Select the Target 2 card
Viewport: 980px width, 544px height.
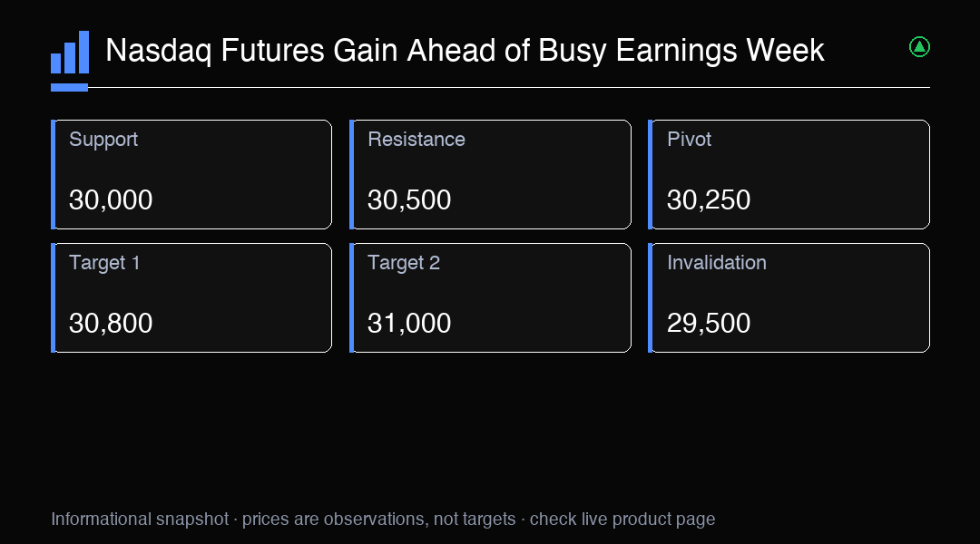(490, 298)
